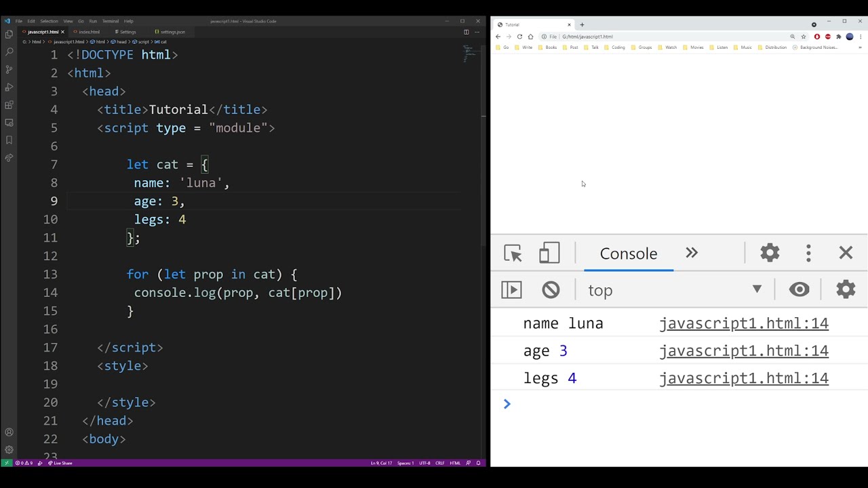Open Run and Debug view in activity bar
The width and height of the screenshot is (868, 488).
[x=9, y=87]
